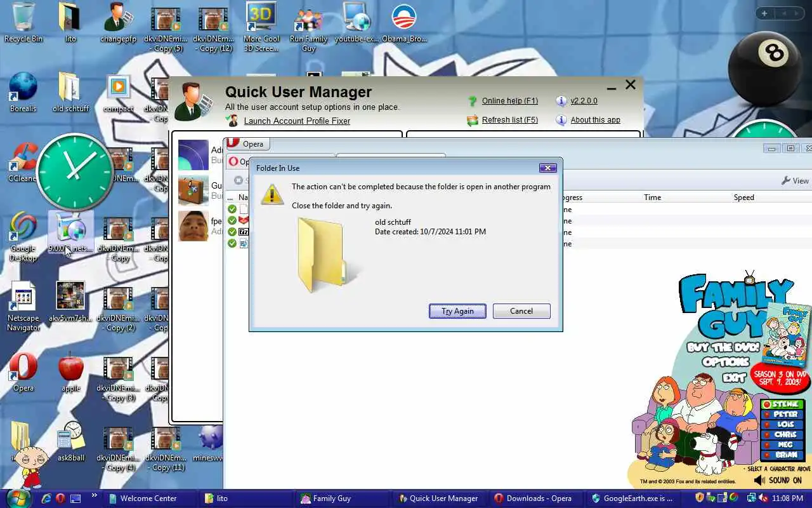Click Try Again in Folder In Use dialog
This screenshot has width=812, height=508.
(x=457, y=311)
